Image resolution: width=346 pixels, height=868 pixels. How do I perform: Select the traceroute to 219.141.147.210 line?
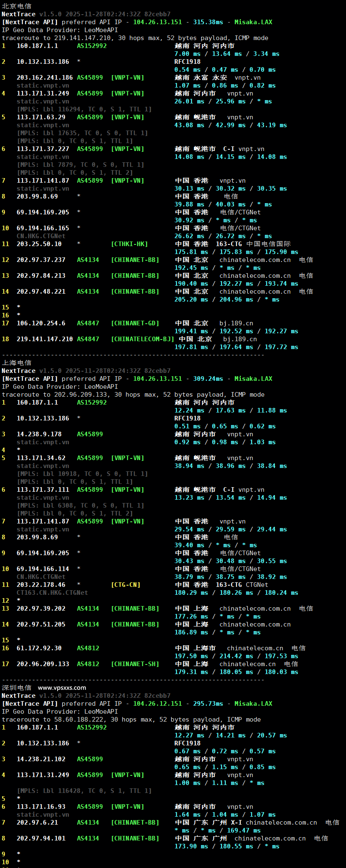point(135,38)
